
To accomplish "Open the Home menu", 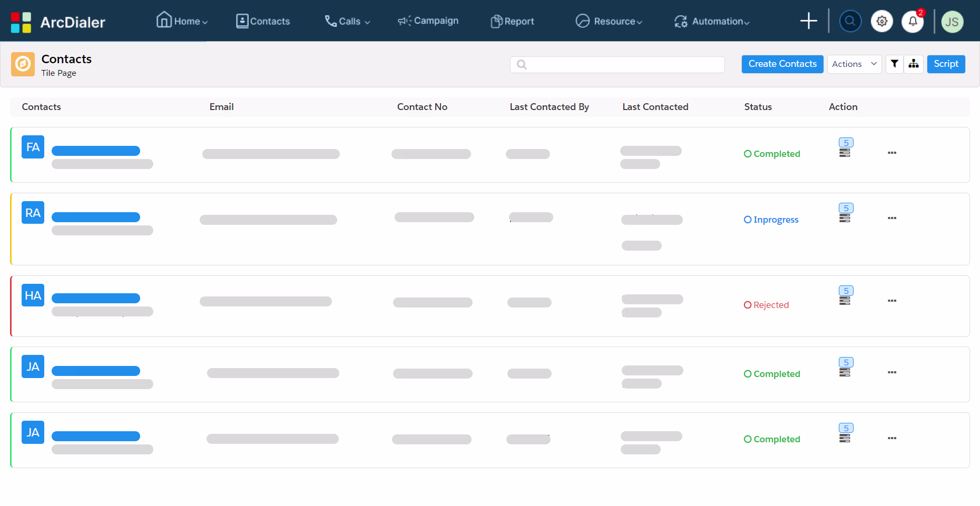I will (182, 20).
